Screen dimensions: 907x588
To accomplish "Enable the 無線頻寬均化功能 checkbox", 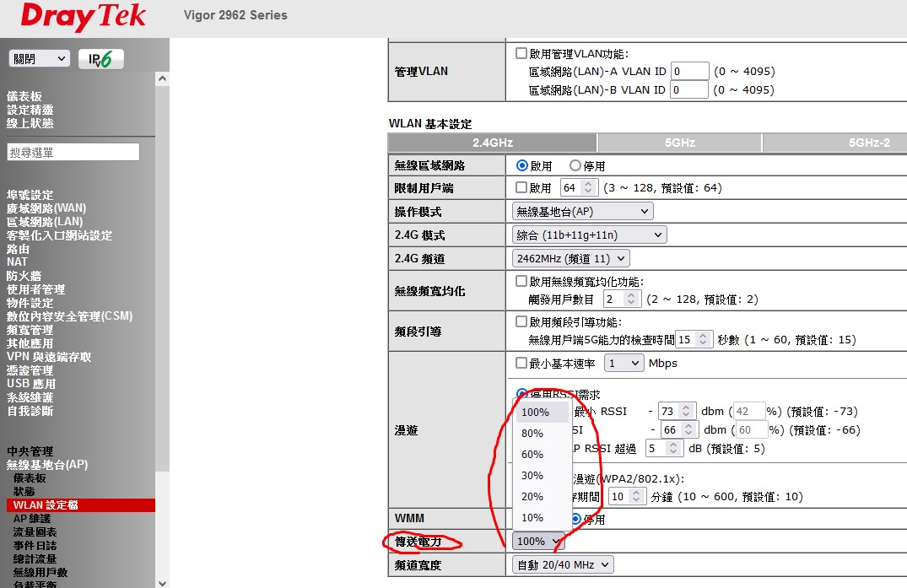I will 521,281.
